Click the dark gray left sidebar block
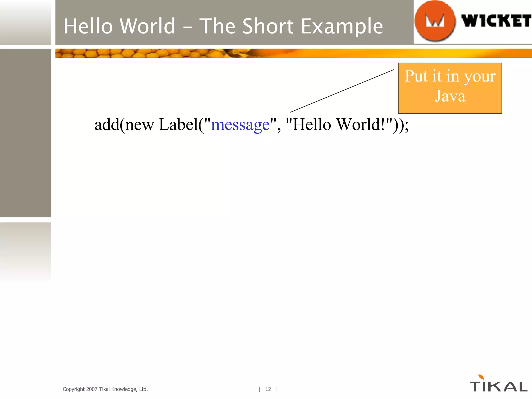532x399 pixels. pyautogui.click(x=25, y=132)
